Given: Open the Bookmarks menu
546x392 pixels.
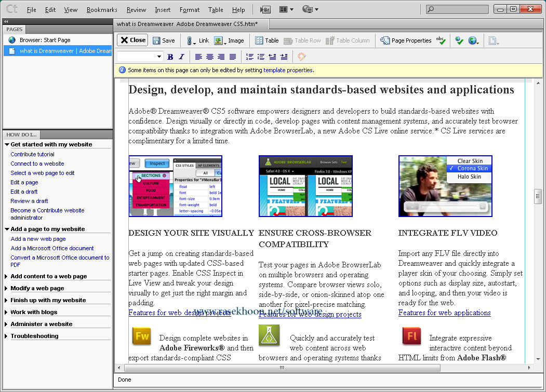Looking at the screenshot, I should point(102,10).
